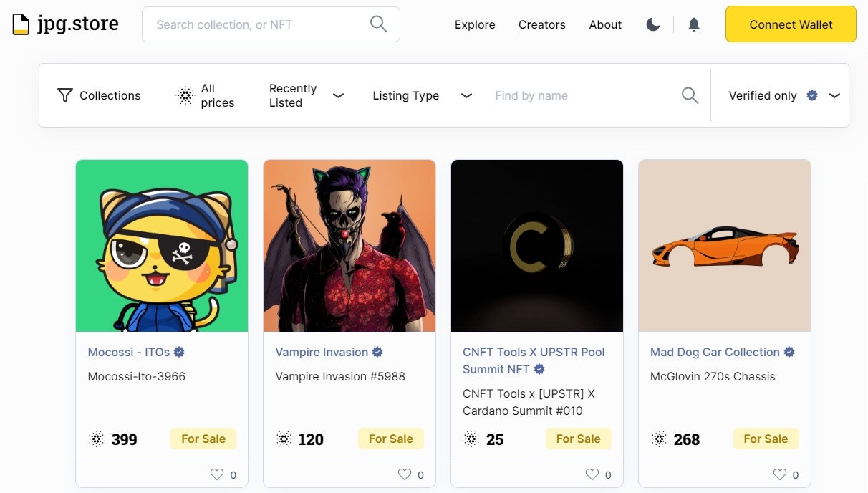868x493 pixels.
Task: Open notifications with the bell icon
Action: click(693, 24)
